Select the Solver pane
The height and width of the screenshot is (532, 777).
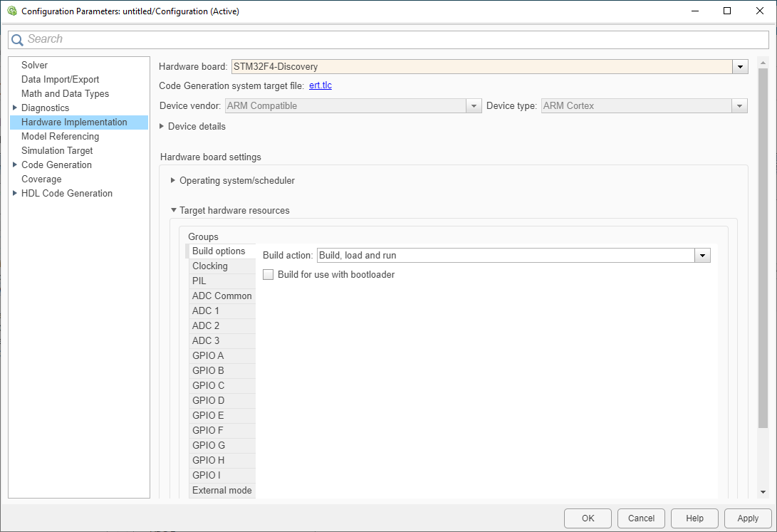click(34, 66)
